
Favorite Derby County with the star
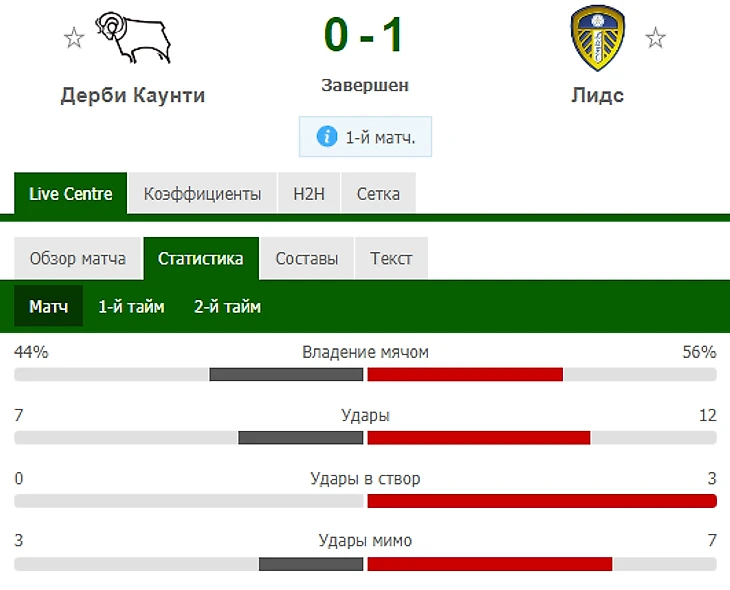73,39
